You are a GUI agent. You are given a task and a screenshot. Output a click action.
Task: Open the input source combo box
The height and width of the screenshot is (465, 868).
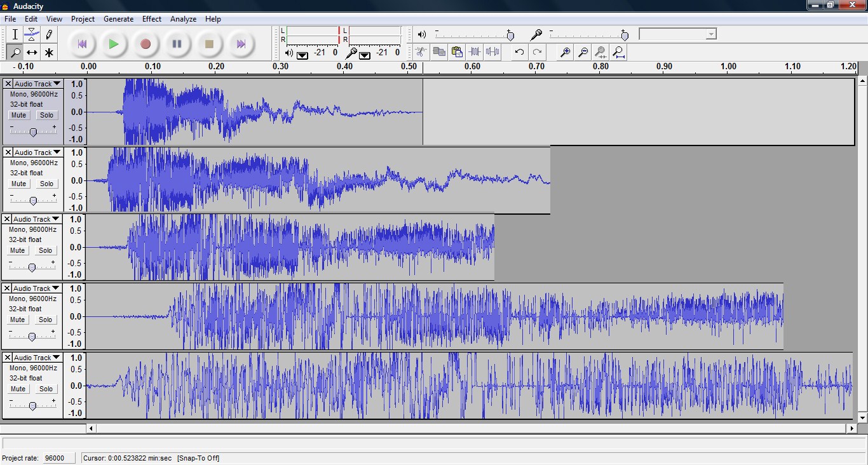pyautogui.click(x=677, y=34)
